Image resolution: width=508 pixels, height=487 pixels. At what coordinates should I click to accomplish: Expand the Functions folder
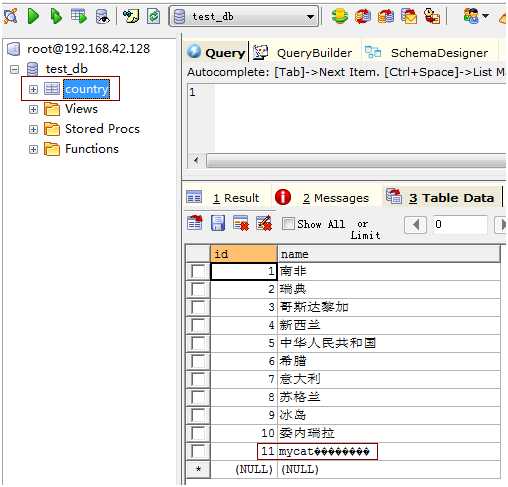[x=33, y=149]
